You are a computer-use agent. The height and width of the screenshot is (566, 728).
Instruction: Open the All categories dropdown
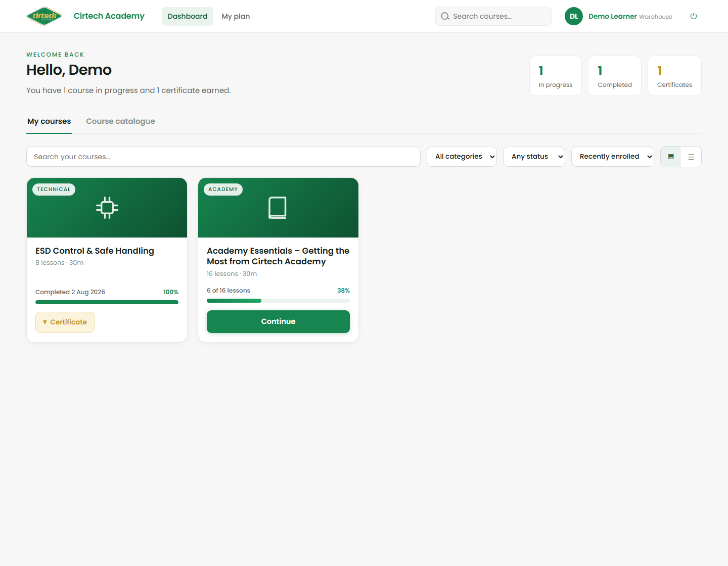[462, 157]
